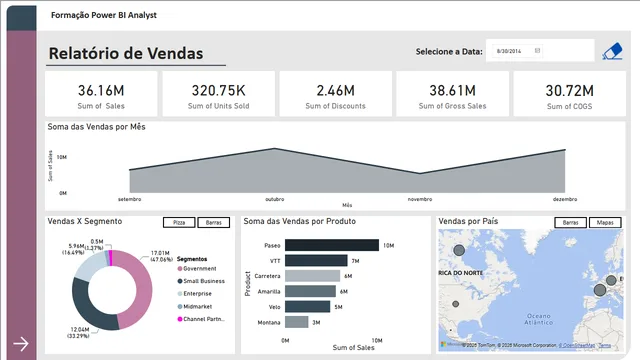Click the Vendas por País title
The height and width of the screenshot is (360, 640).
[468, 221]
